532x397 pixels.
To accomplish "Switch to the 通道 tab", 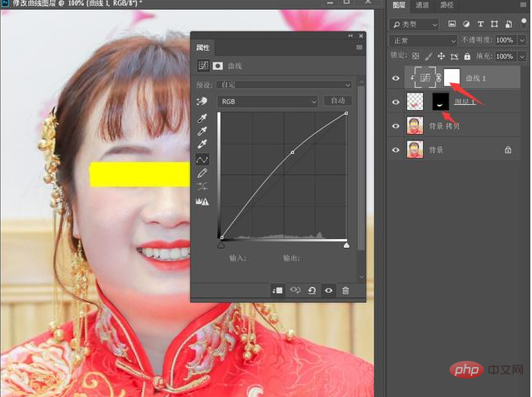I will coord(422,5).
